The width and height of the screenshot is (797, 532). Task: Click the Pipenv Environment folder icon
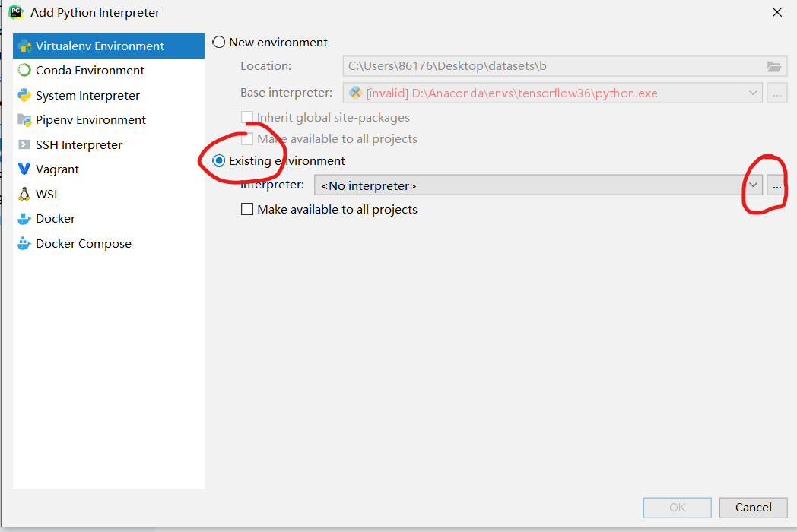point(24,120)
